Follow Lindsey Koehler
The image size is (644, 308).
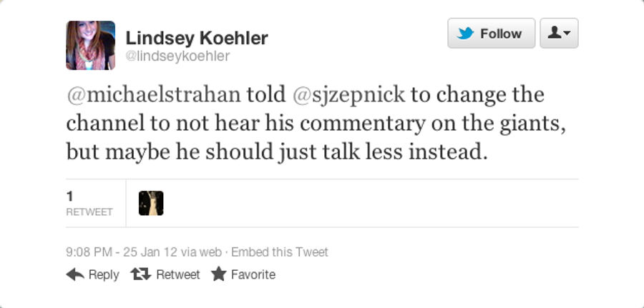(491, 33)
